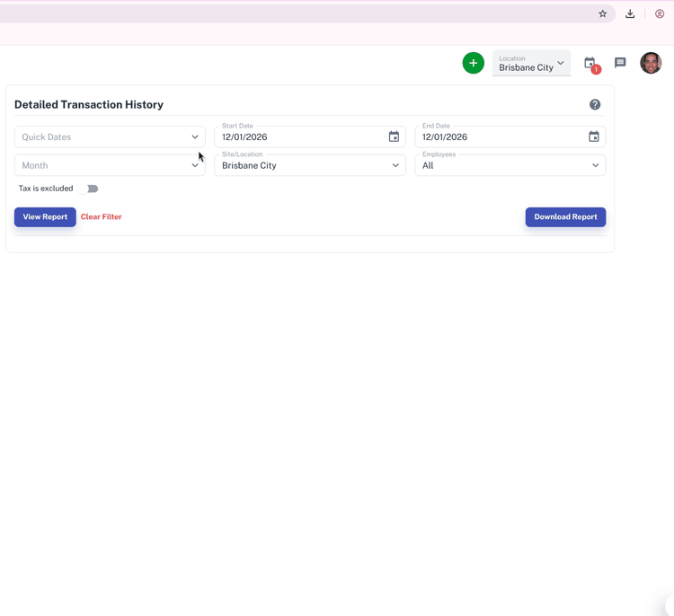Click the Clear Filter link
Screen dimensions: 674x616
(x=101, y=217)
